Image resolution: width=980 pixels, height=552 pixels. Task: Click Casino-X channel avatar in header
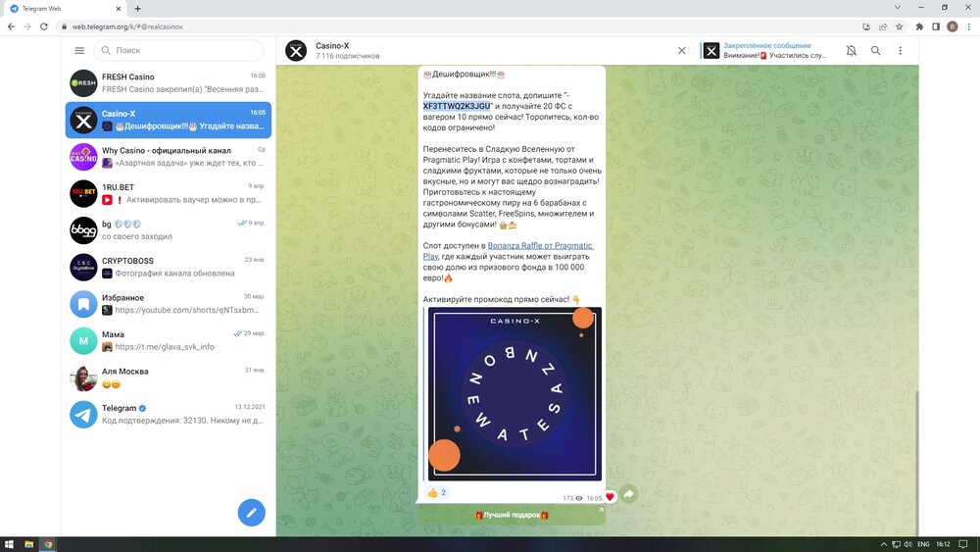pos(296,51)
